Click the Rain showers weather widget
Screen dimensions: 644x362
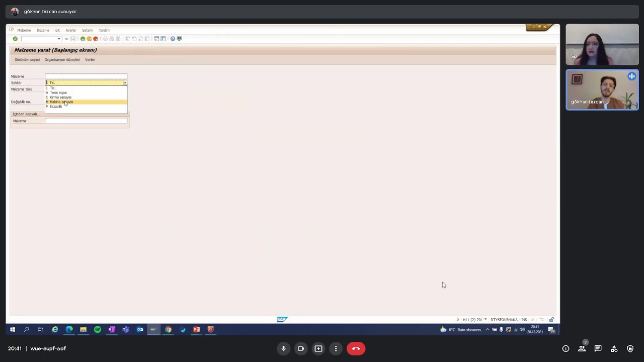460,330
